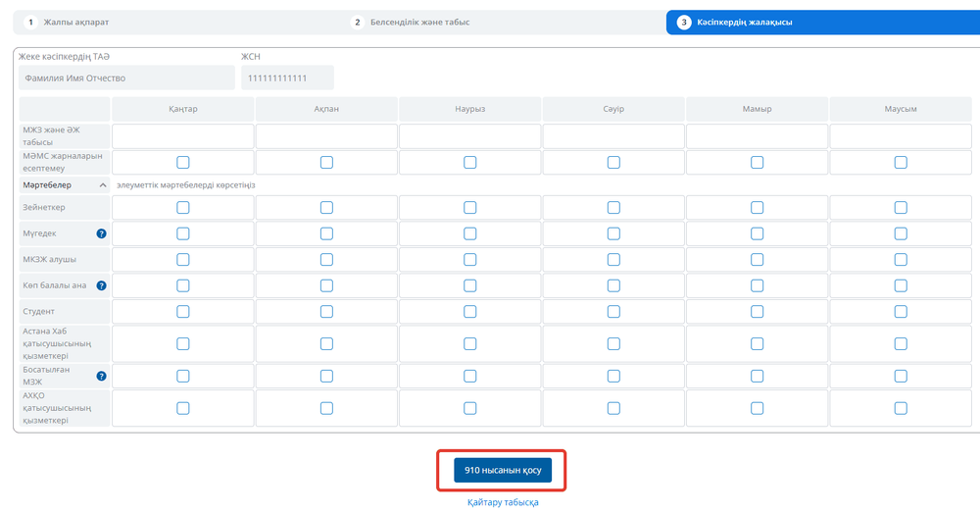Click the help icon next to Мүгедек

(101, 233)
